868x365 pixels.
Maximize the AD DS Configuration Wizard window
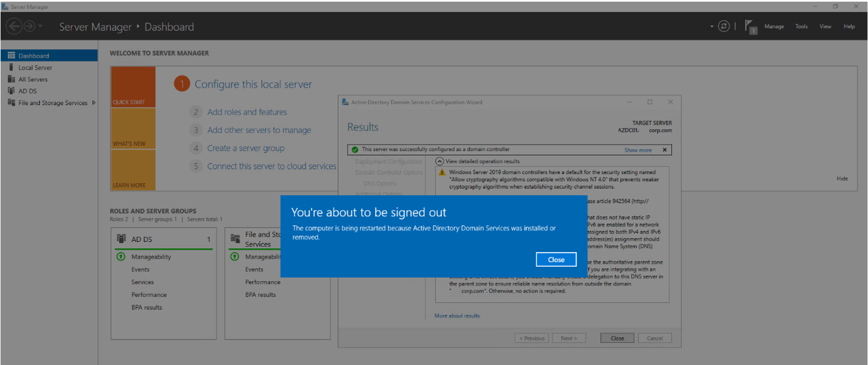(x=650, y=102)
